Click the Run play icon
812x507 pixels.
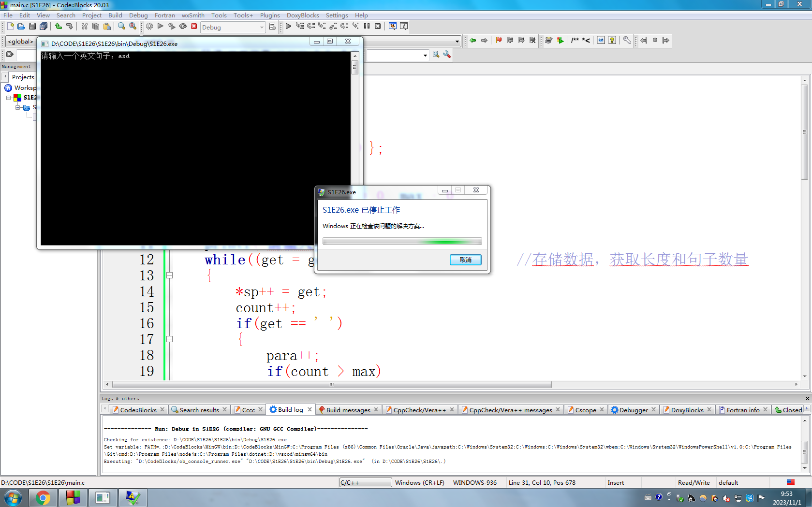(161, 26)
